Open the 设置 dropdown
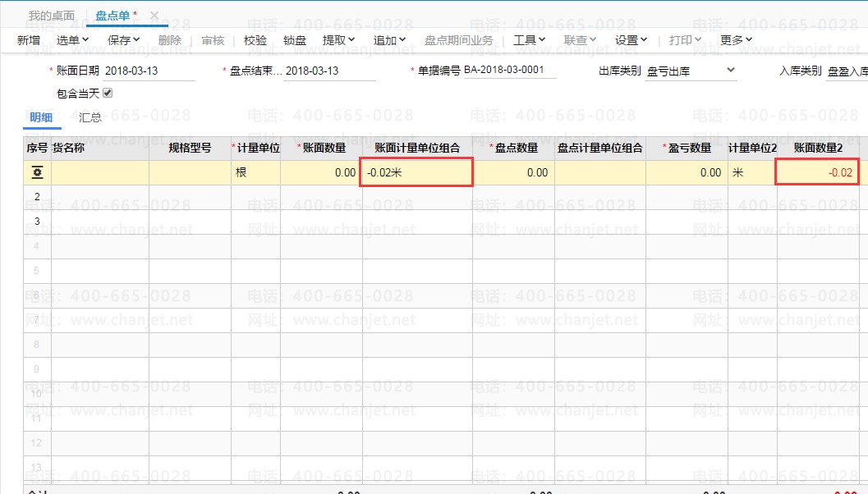The height and width of the screenshot is (494, 868). click(631, 40)
